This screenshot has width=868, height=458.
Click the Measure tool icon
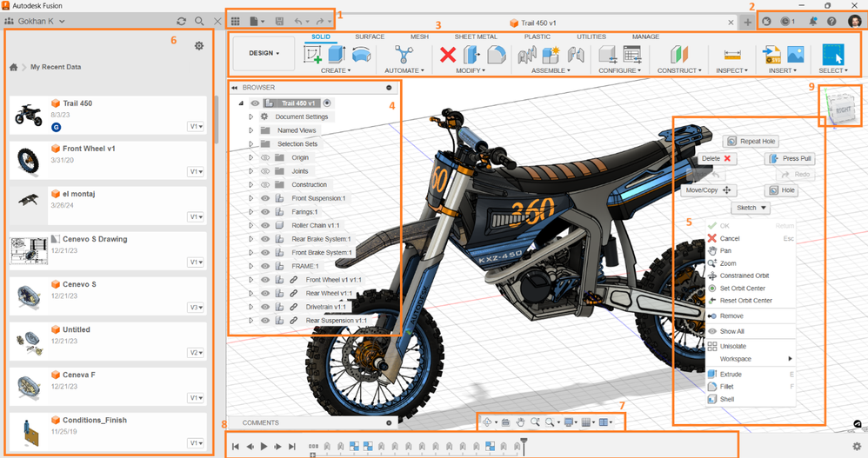tap(732, 55)
